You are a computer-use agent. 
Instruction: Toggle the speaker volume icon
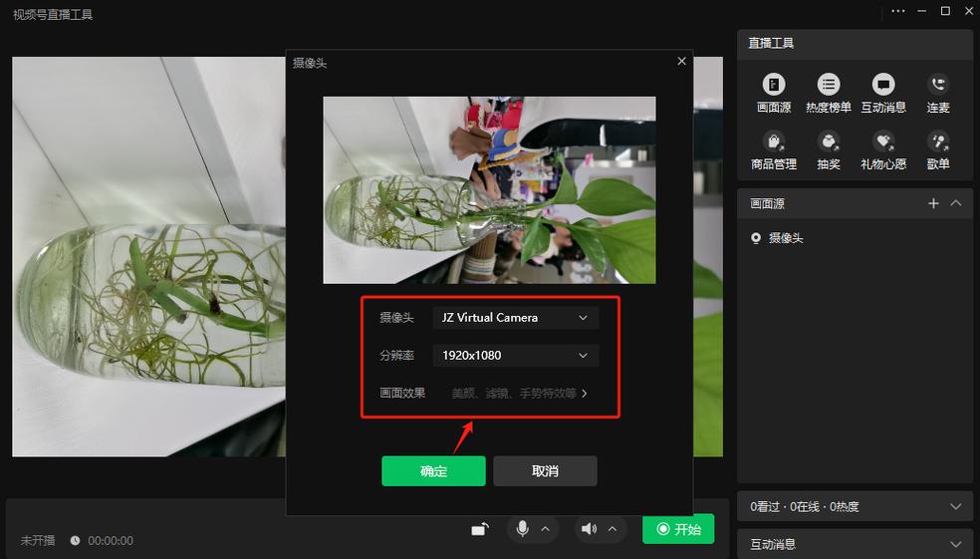point(589,529)
